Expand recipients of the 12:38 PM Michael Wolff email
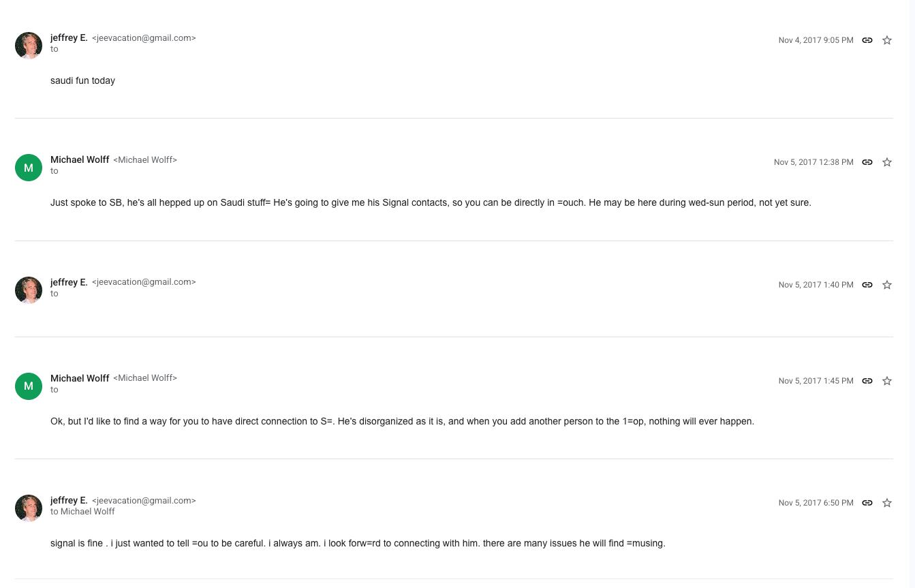The height and width of the screenshot is (588, 915). [x=55, y=171]
